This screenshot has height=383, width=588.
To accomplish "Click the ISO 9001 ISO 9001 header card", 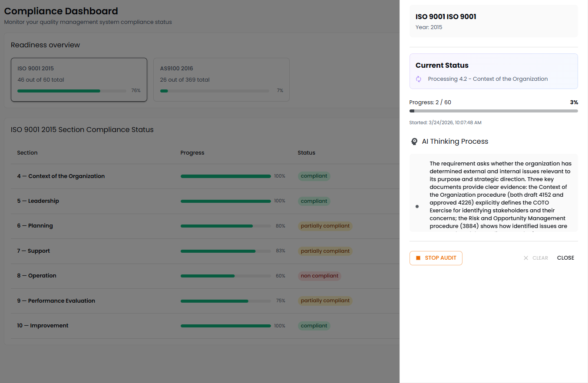I will [x=493, y=20].
